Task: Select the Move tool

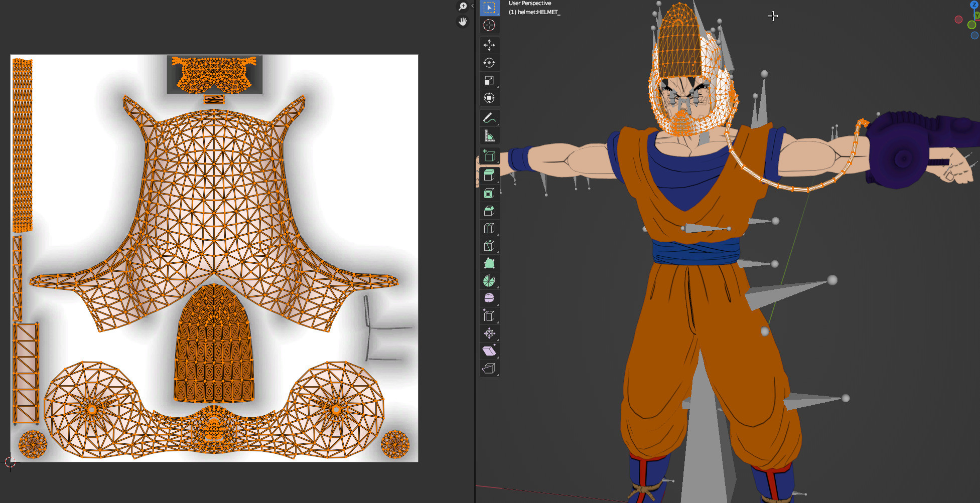Action: click(489, 45)
